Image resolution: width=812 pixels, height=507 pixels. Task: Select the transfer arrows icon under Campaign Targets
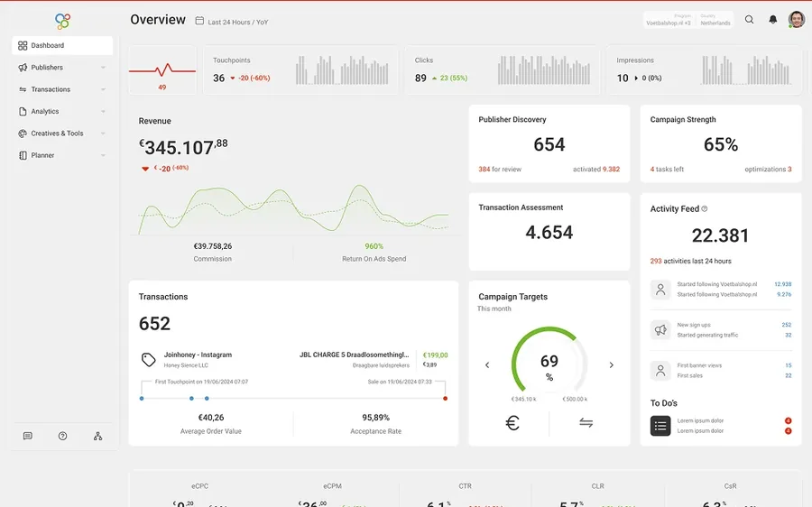click(586, 423)
